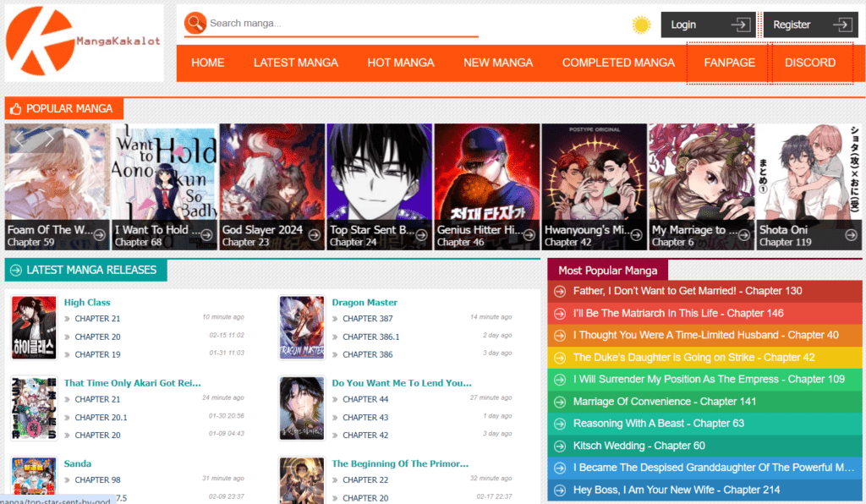
Task: Click the carousel next arrow
Action: 50,139
